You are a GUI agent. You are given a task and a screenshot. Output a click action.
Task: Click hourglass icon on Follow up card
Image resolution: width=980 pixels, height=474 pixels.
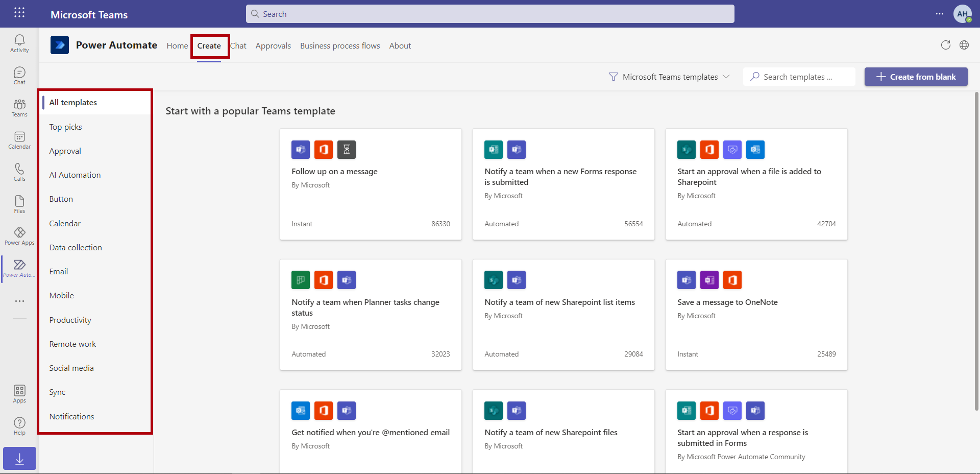click(x=347, y=150)
